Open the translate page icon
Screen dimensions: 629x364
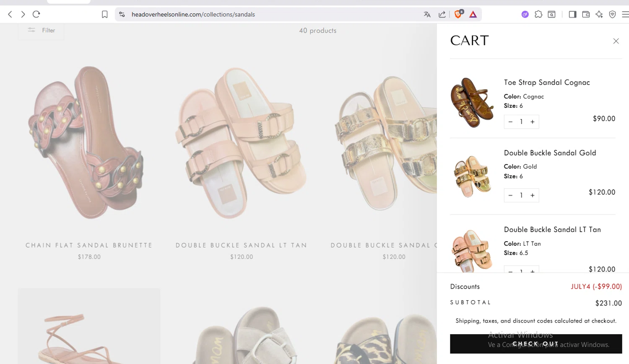pyautogui.click(x=427, y=14)
